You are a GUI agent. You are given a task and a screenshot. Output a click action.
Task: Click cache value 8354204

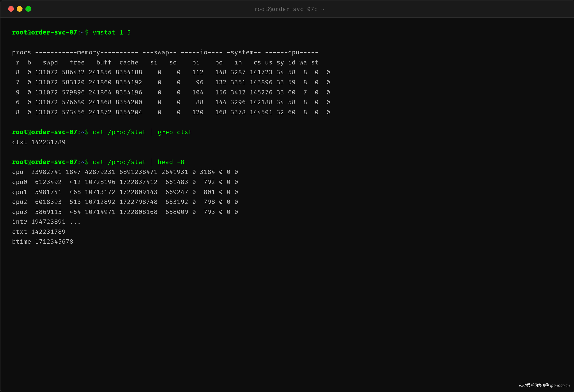point(129,112)
